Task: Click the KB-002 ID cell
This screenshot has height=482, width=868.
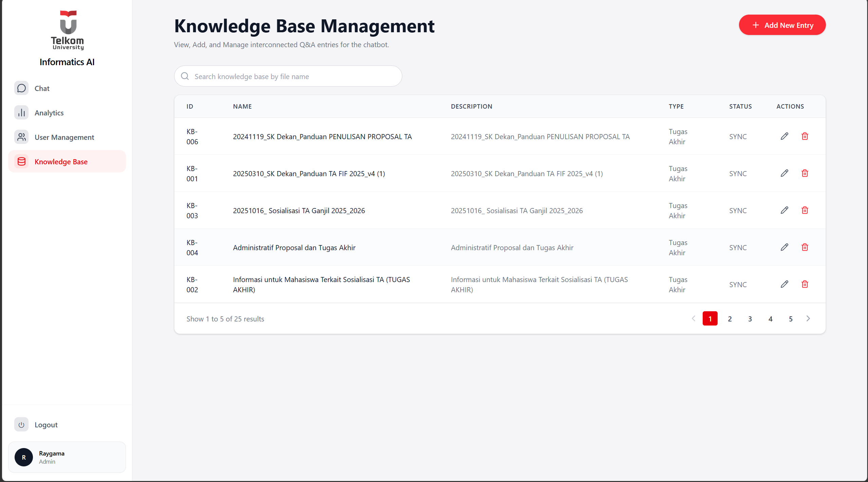Action: point(192,284)
